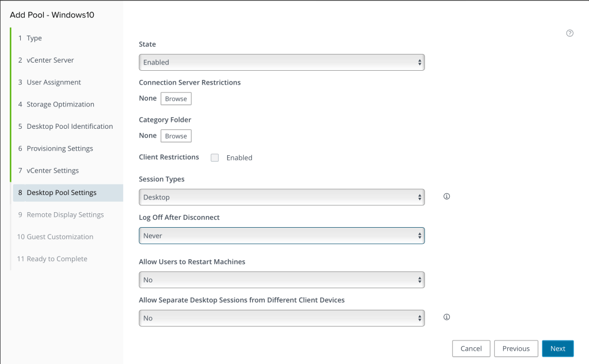Enable the Client Restrictions checkbox

(215, 158)
